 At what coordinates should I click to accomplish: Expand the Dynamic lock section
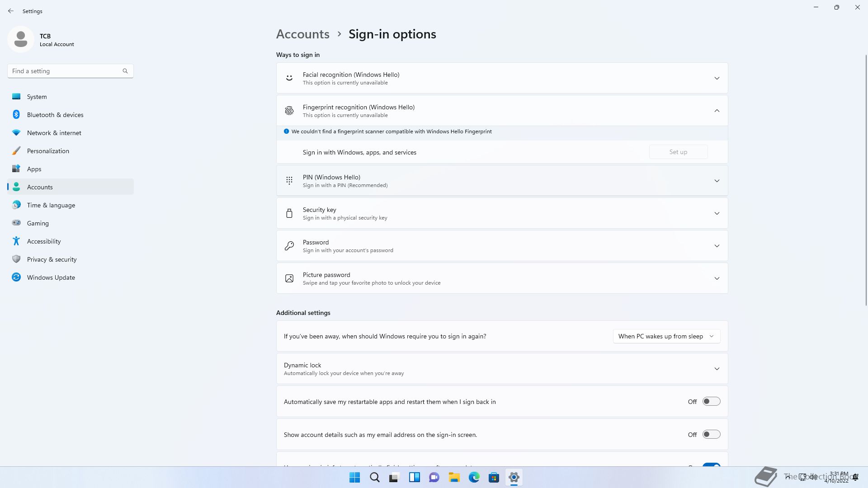point(717,369)
